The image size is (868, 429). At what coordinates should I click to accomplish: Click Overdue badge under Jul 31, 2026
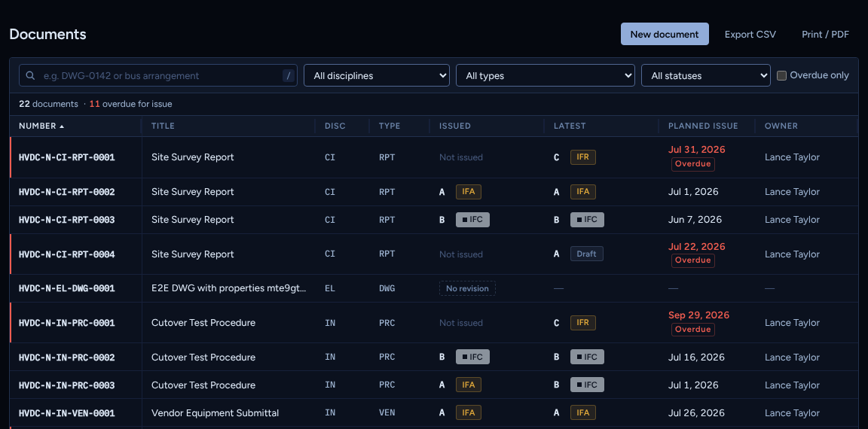click(692, 163)
